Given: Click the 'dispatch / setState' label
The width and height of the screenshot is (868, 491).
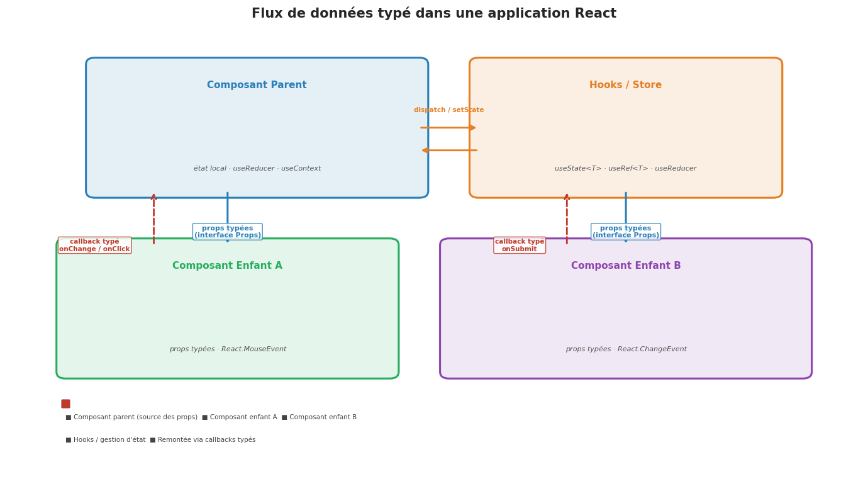Looking at the screenshot, I should [x=448, y=110].
